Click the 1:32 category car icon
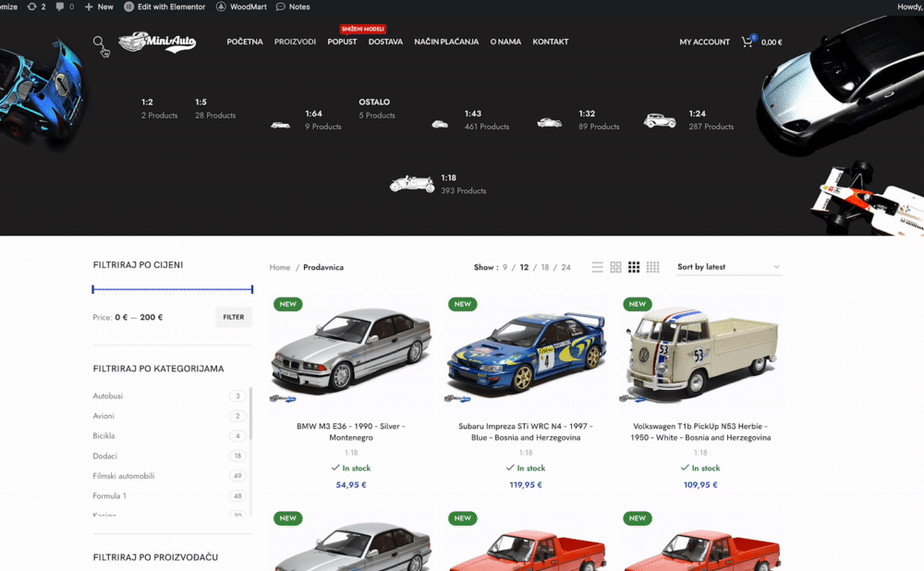 (x=549, y=122)
